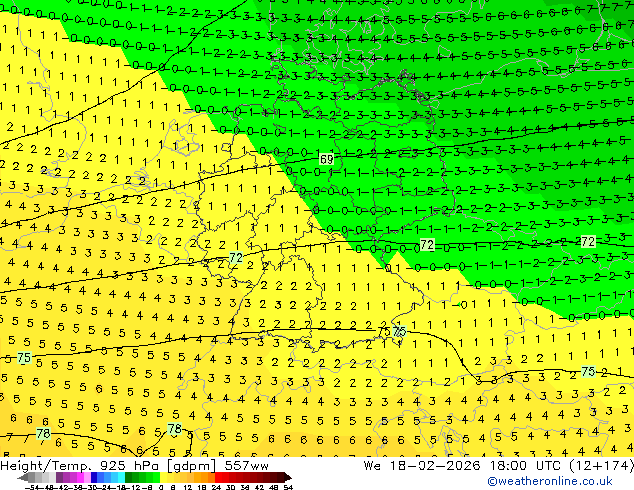Viewport: 634px width, 490px height.
Task: Click the grey arrow at the legend's cold end
Action: click(23, 477)
